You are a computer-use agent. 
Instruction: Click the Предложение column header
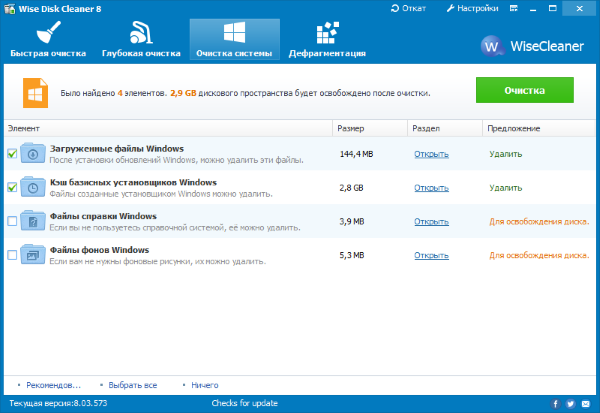click(539, 128)
